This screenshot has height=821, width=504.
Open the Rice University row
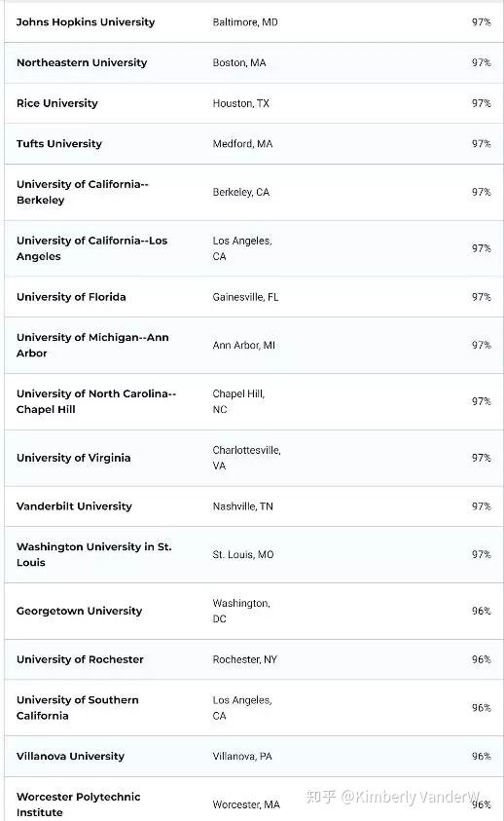57,103
